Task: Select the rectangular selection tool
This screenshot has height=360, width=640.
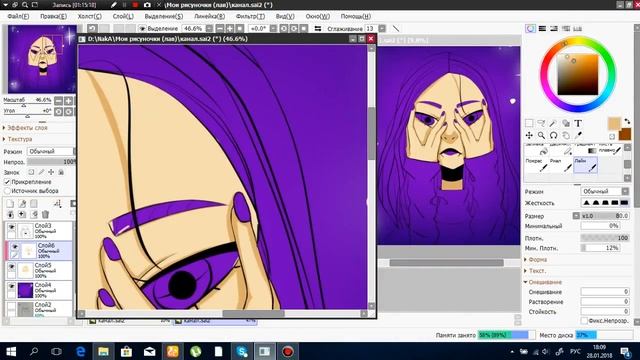Action: point(529,123)
